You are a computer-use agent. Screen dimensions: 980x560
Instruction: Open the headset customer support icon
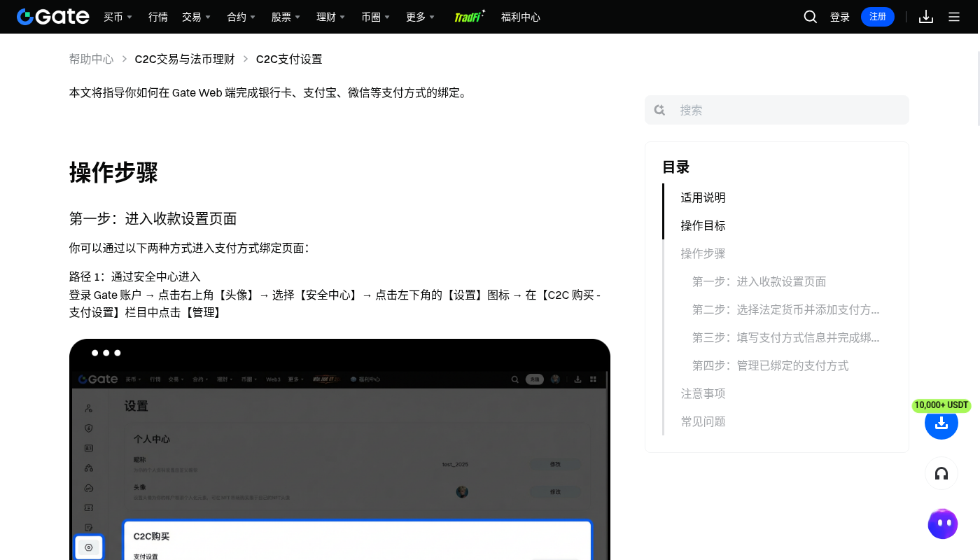pyautogui.click(x=941, y=473)
